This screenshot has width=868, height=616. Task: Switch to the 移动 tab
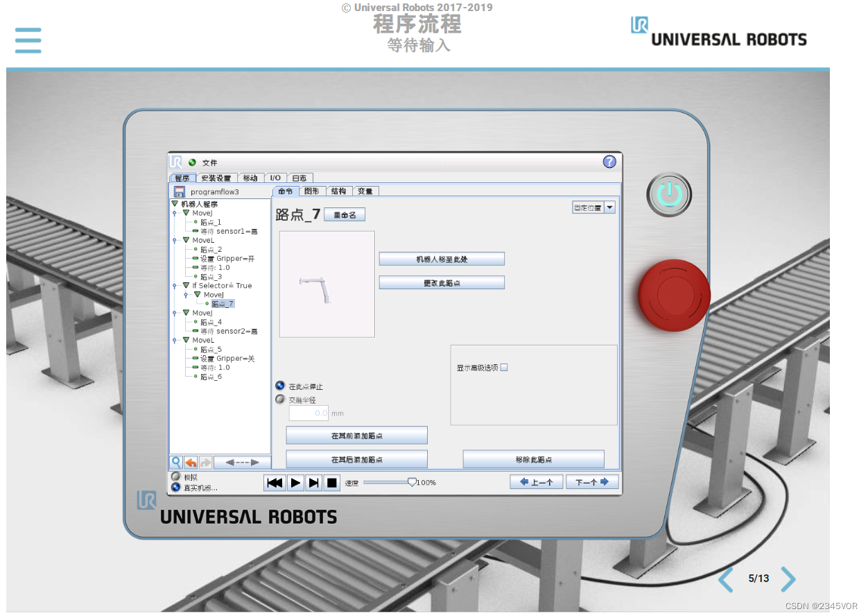[250, 178]
